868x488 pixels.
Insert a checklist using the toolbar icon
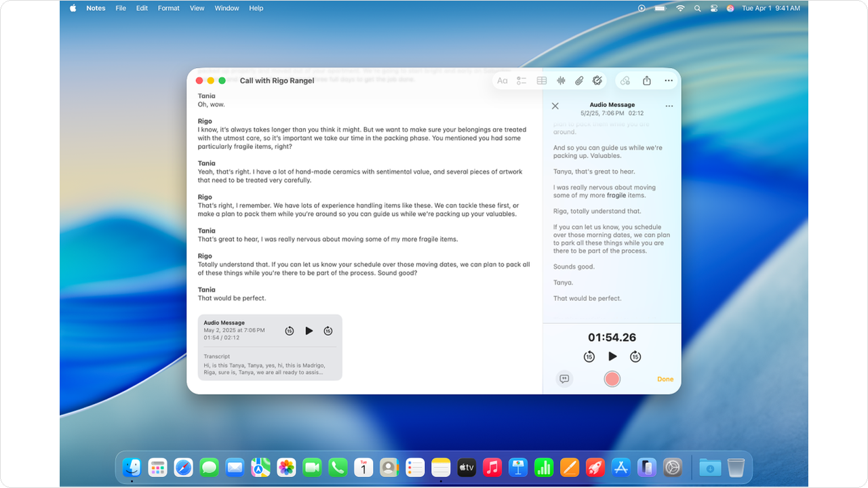click(x=521, y=81)
